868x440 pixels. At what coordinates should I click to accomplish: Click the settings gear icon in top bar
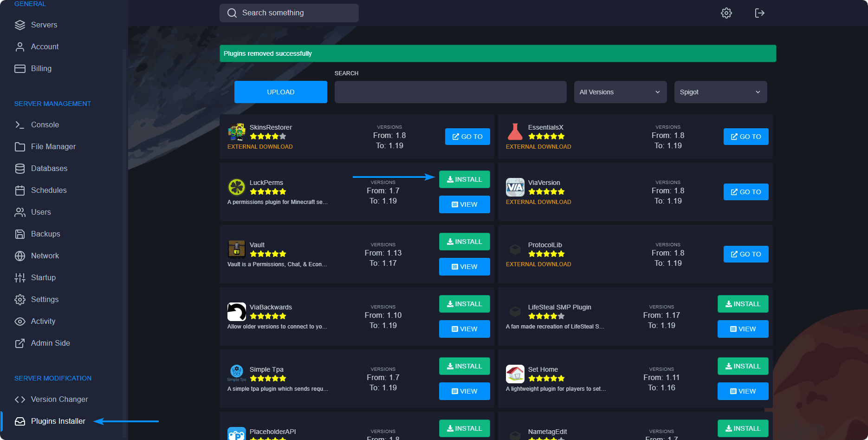click(726, 13)
